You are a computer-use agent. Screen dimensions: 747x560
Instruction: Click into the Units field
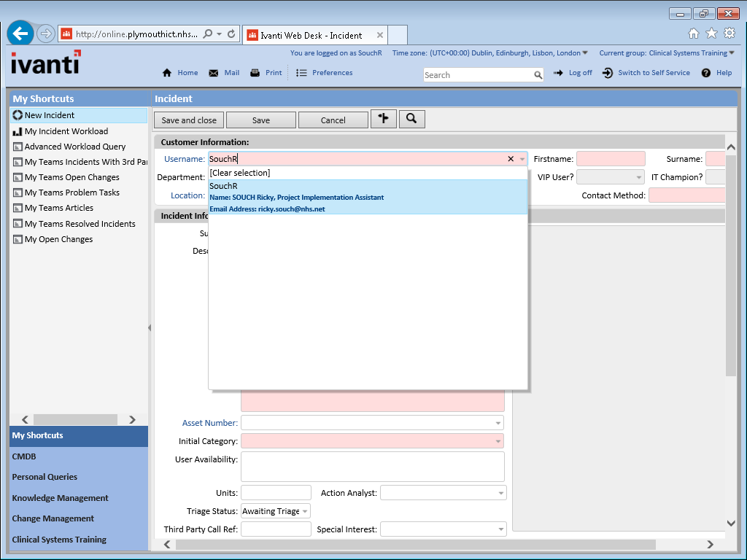click(276, 493)
